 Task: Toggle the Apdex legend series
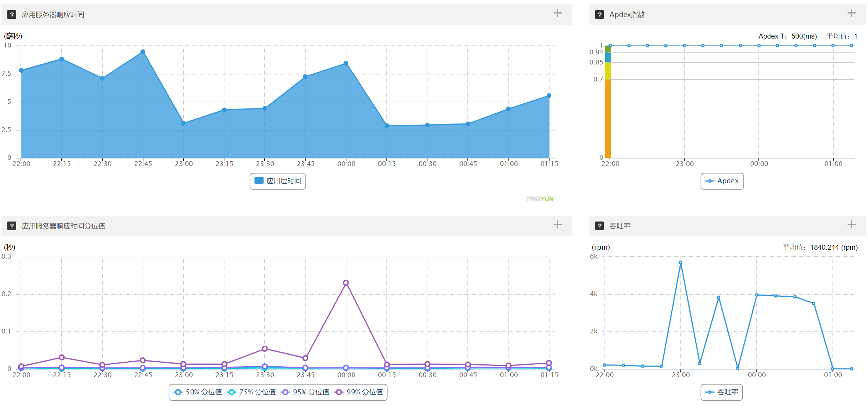[x=722, y=181]
